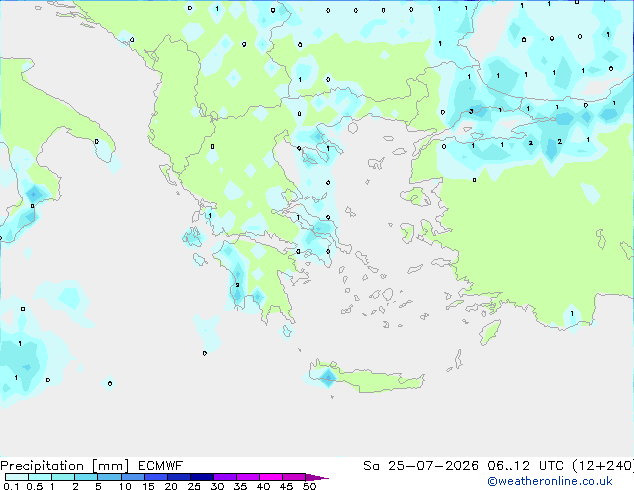This screenshot has height=490, width=634.
Task: Click the "Sa 25-07-2026" date text
Action: [421, 466]
